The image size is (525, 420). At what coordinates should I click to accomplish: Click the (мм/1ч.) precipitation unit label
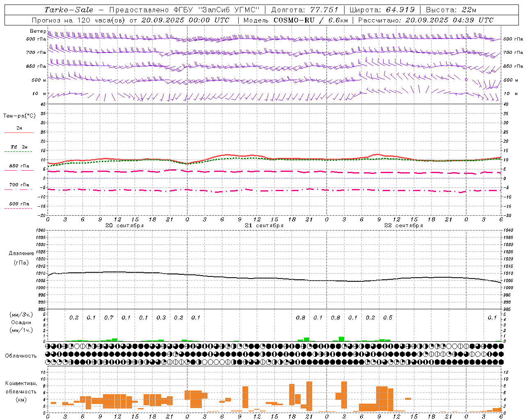[x=22, y=330]
